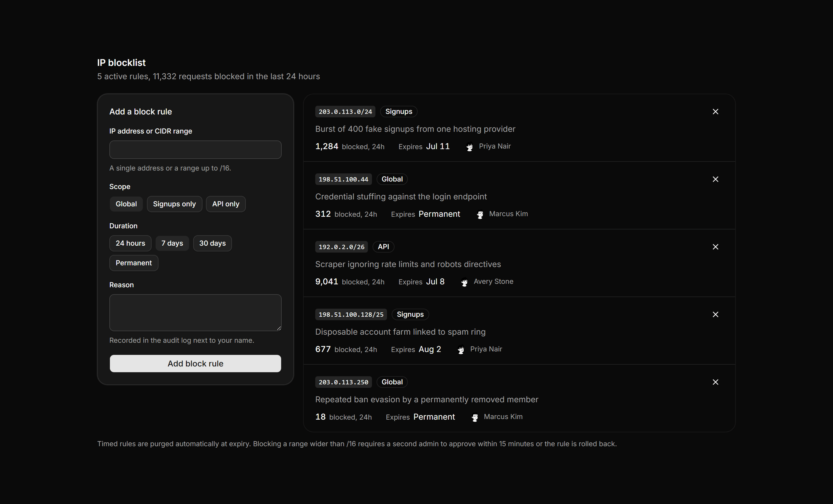Click the 9,041 blocked count
Screen dimensions: 833x504
[327, 281]
